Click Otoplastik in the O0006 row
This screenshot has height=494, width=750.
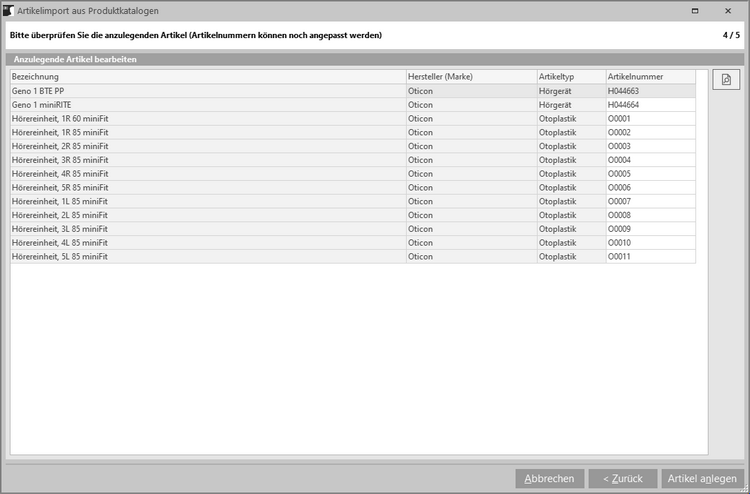pos(572,187)
